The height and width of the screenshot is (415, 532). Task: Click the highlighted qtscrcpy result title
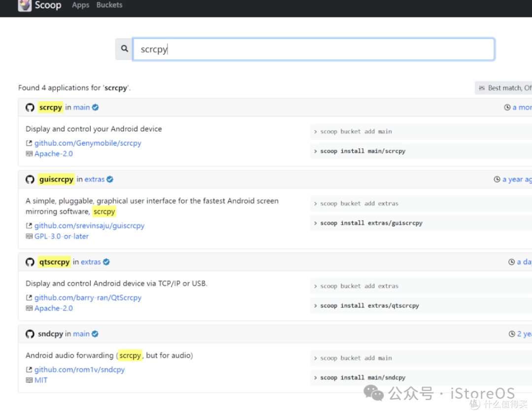(x=54, y=262)
